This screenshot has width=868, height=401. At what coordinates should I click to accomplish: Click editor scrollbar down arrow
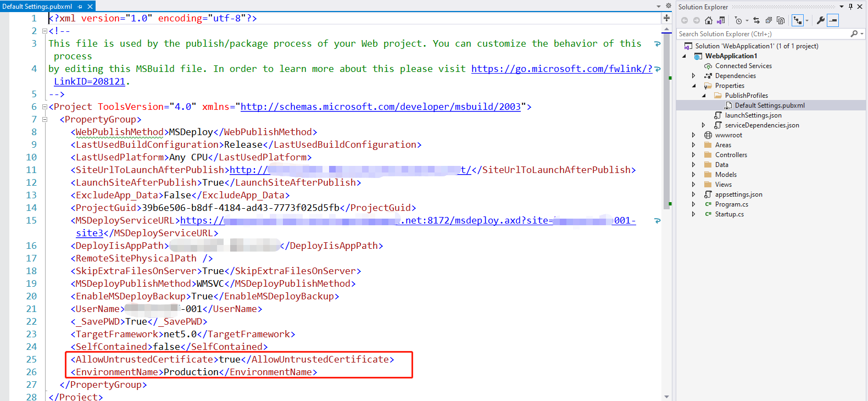pyautogui.click(x=667, y=397)
